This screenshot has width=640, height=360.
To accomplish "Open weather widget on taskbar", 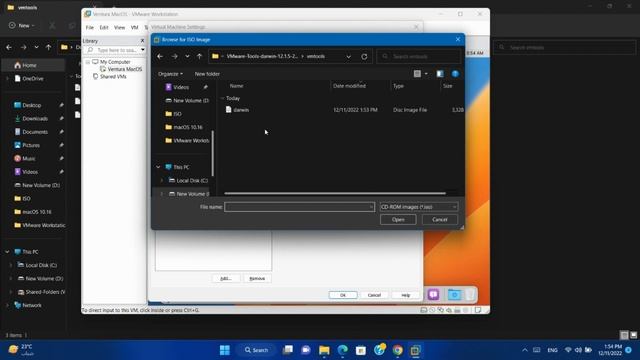I will click(x=21, y=350).
